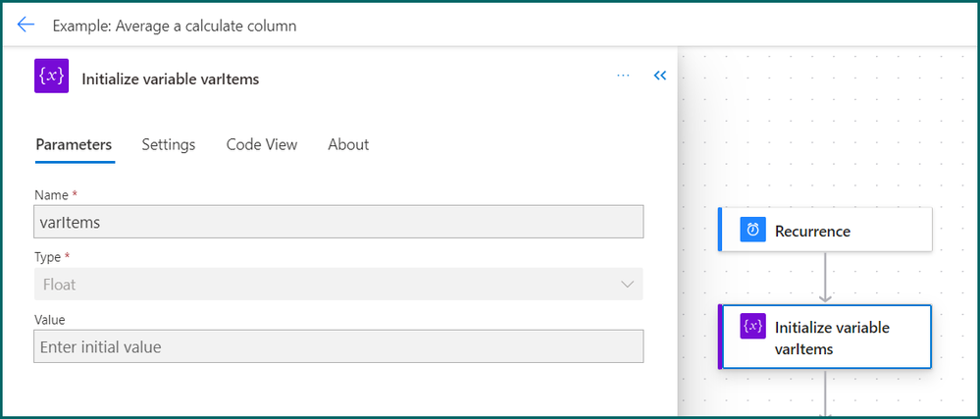This screenshot has width=980, height=419.
Task: Select the Initialize variable varItems card
Action: 844,337
